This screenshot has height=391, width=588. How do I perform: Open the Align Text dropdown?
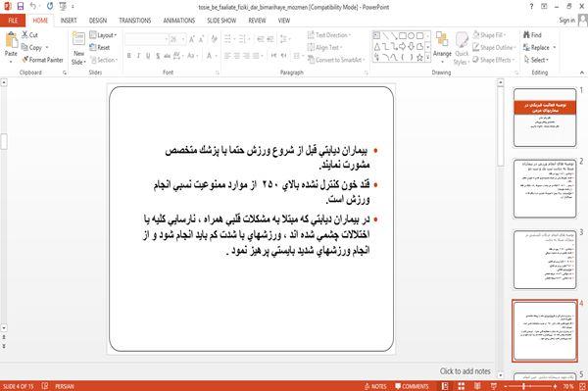tap(324, 48)
